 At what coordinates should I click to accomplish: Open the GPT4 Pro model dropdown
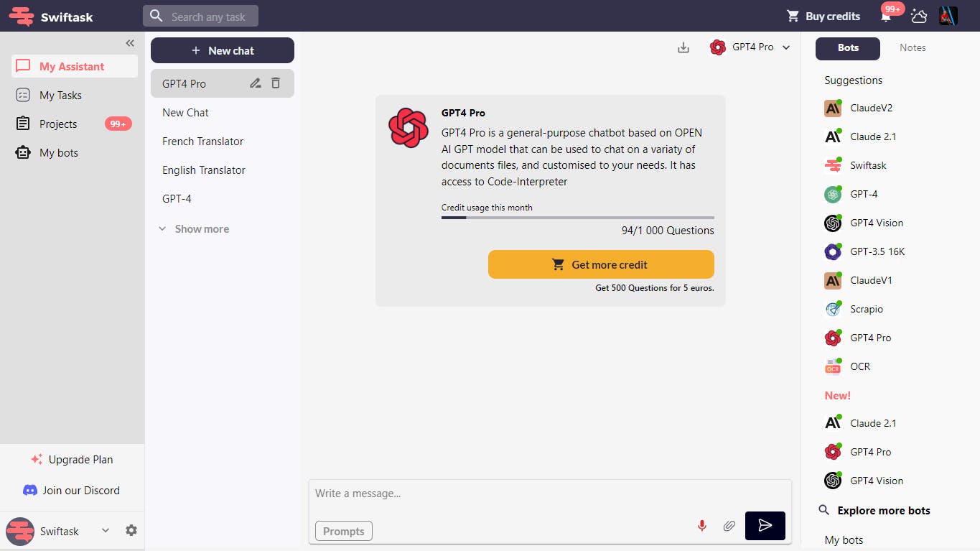(750, 47)
